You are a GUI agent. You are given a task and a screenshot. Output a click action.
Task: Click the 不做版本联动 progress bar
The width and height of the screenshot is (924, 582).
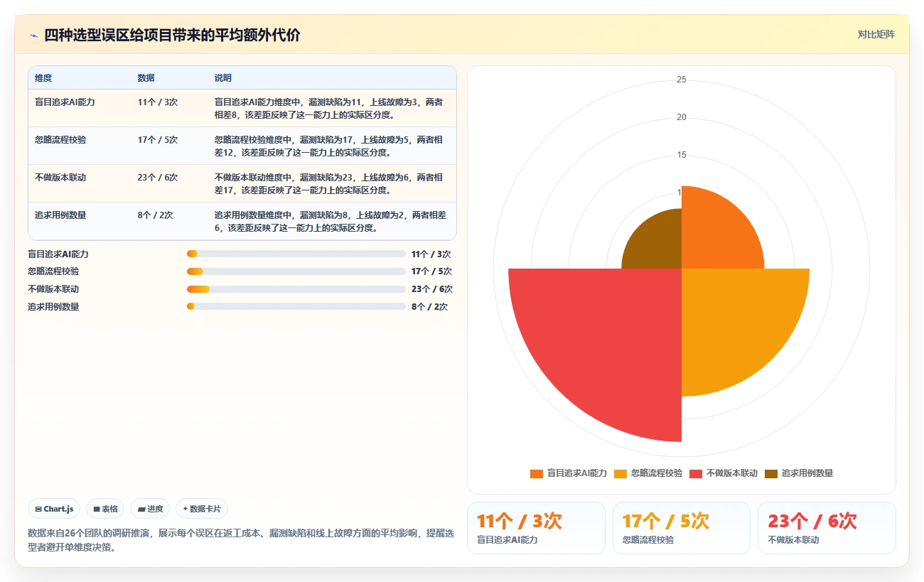click(x=296, y=289)
